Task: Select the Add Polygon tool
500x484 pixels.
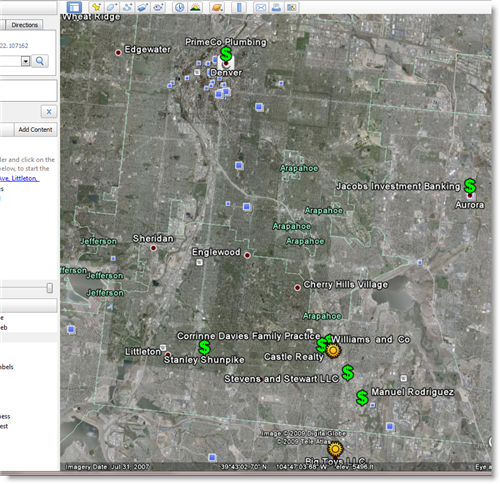Action: pos(111,7)
